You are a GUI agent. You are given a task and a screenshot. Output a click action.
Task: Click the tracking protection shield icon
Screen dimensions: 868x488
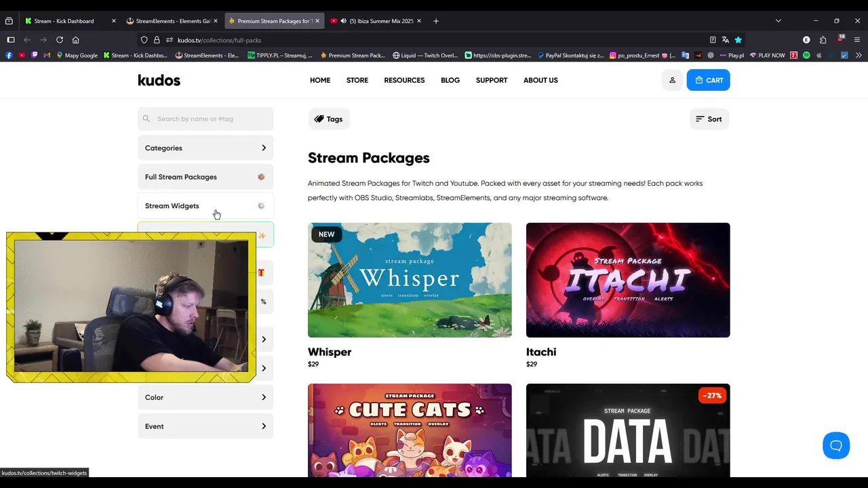click(x=144, y=40)
